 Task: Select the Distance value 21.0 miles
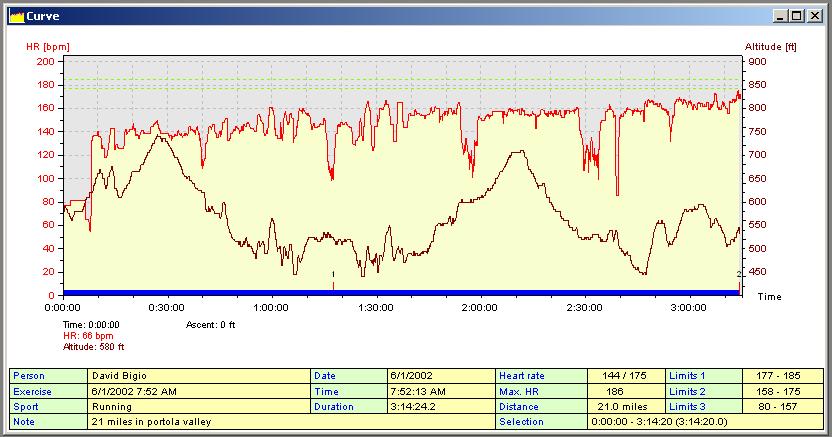click(x=625, y=407)
